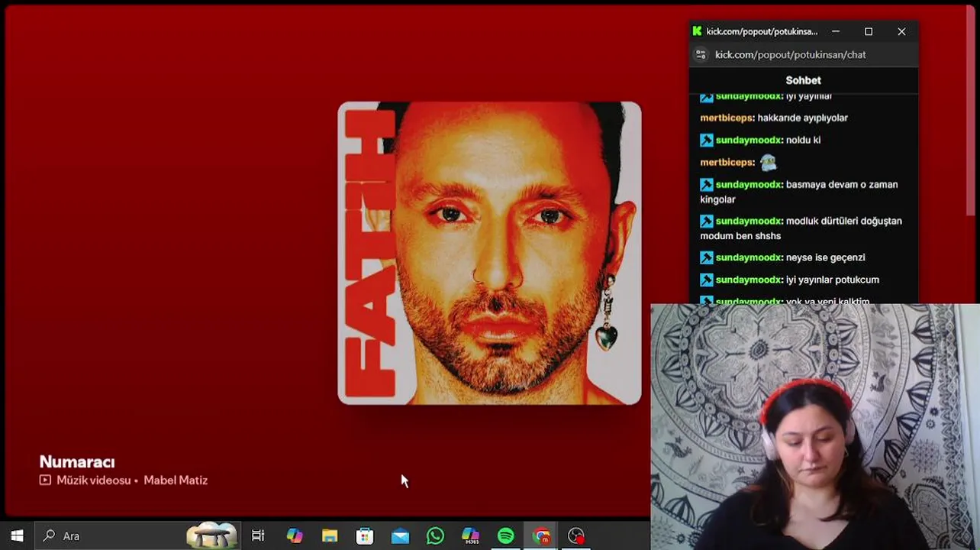
Task: Open File Explorer from the taskbar
Action: pyautogui.click(x=330, y=536)
